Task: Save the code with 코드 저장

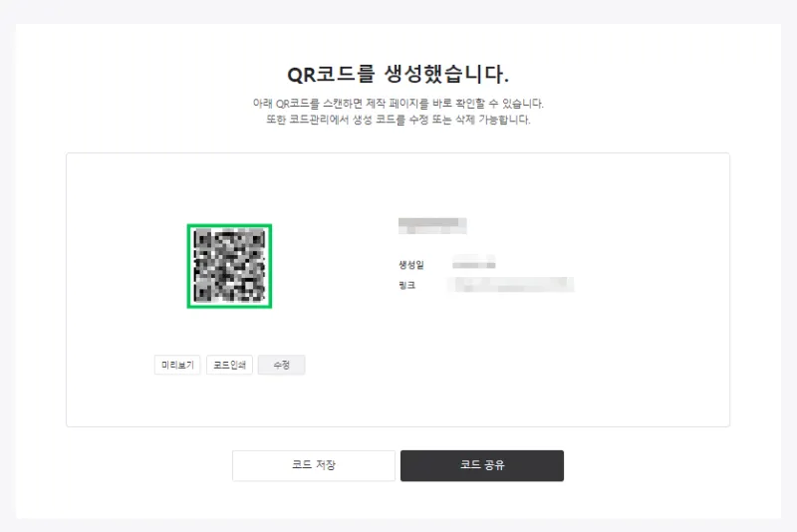Action: [x=314, y=465]
